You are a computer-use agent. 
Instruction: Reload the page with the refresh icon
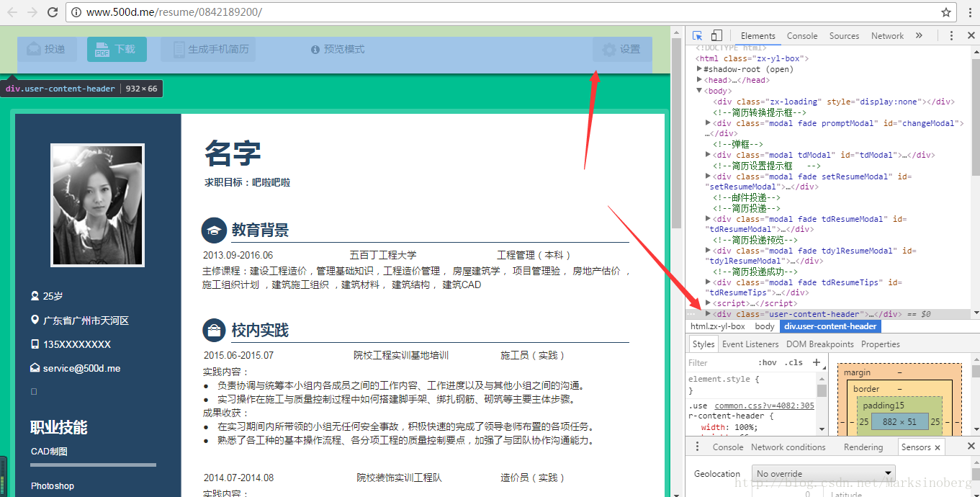tap(53, 12)
